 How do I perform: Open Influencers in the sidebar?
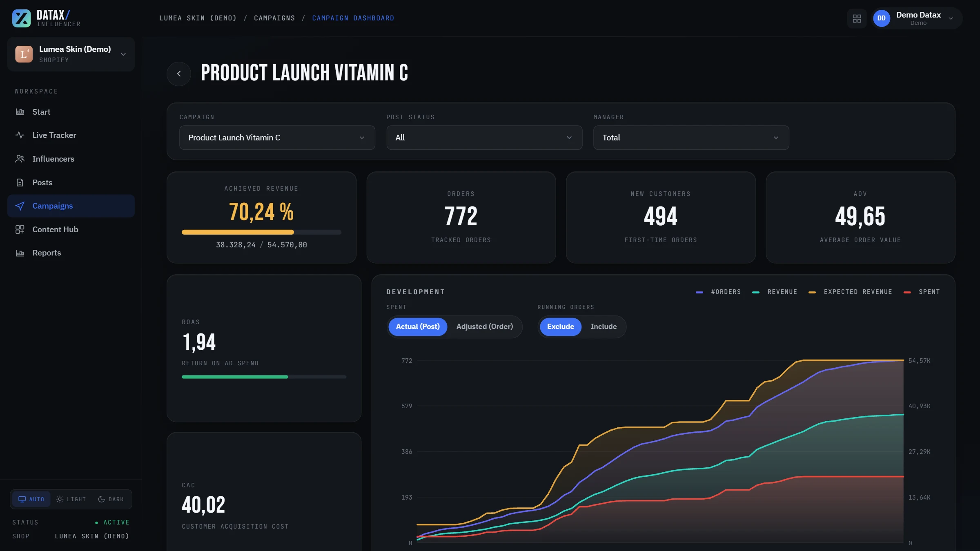pos(71,159)
